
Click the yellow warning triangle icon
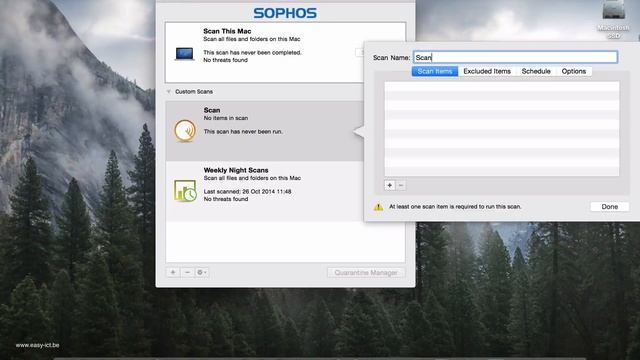click(x=378, y=207)
